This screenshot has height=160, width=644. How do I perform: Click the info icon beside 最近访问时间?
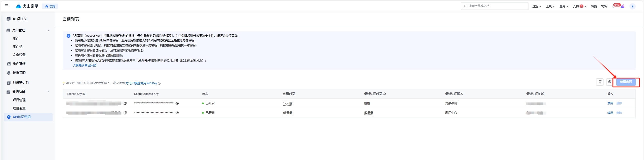[384, 94]
